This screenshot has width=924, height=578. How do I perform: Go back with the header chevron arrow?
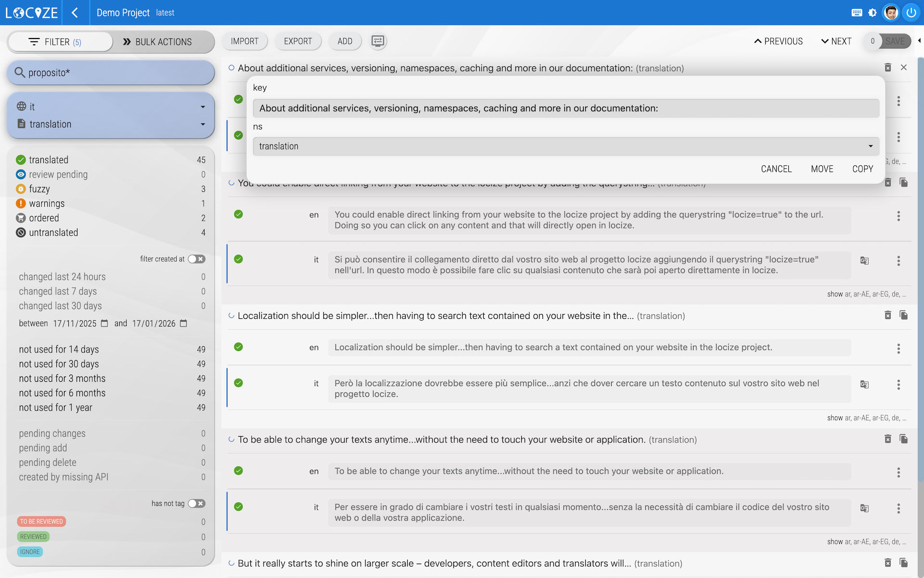tap(75, 13)
